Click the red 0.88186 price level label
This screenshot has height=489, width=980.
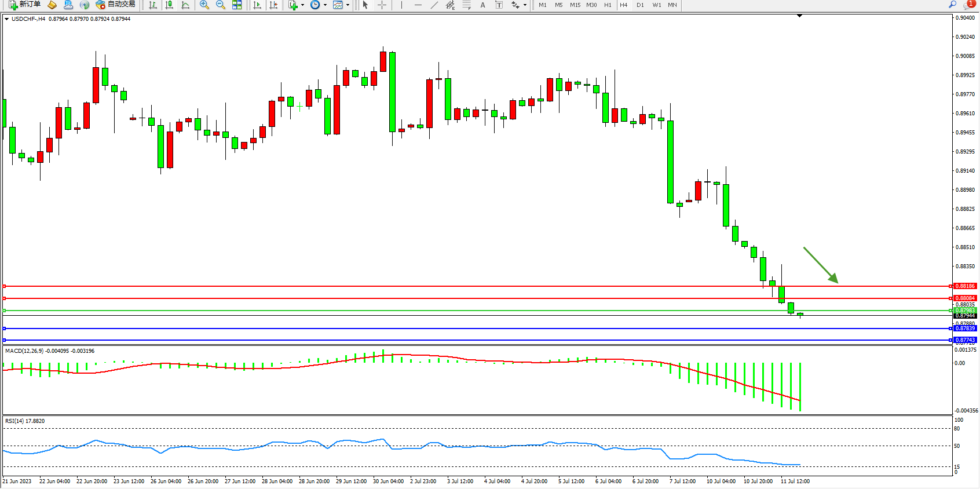pos(965,286)
